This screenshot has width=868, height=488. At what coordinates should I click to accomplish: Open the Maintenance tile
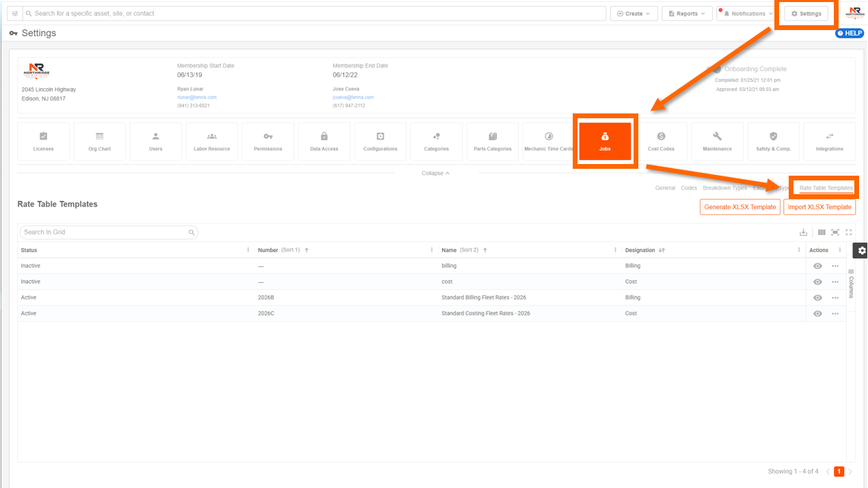[717, 141]
